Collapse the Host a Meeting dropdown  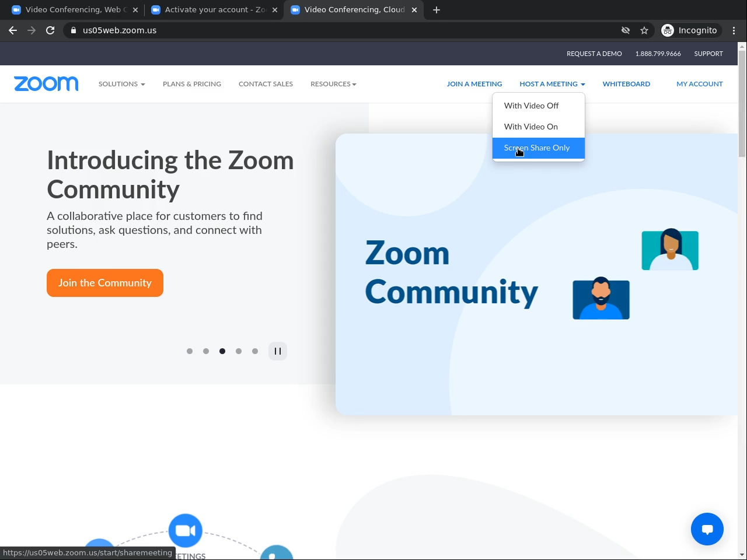(x=552, y=84)
